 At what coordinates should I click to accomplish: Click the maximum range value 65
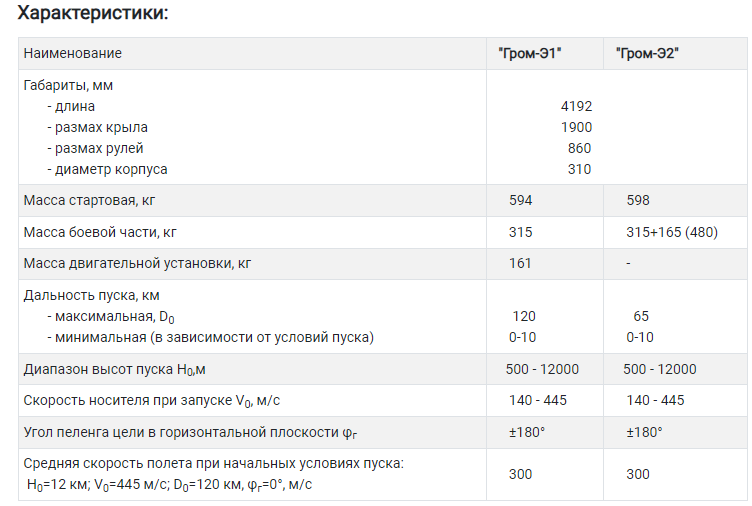pyautogui.click(x=641, y=316)
